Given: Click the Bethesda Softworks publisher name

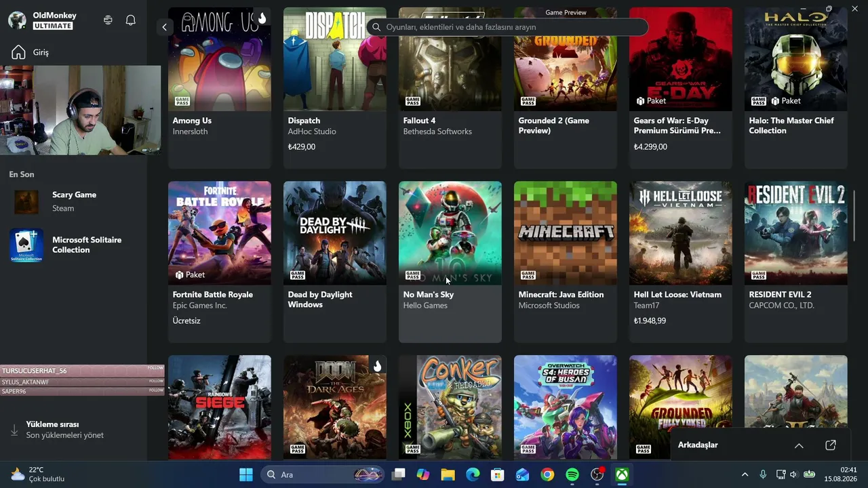Looking at the screenshot, I should click(x=437, y=131).
